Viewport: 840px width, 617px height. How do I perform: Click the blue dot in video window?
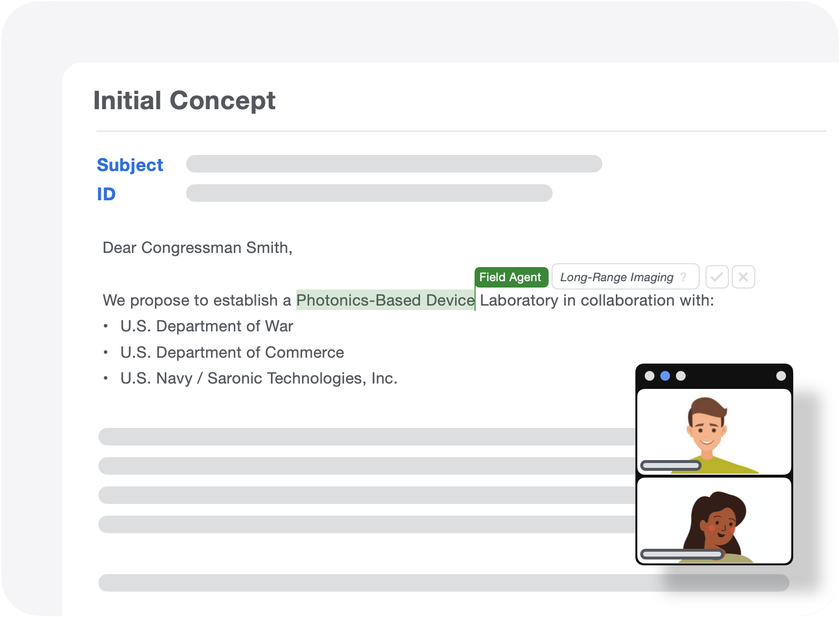point(665,376)
